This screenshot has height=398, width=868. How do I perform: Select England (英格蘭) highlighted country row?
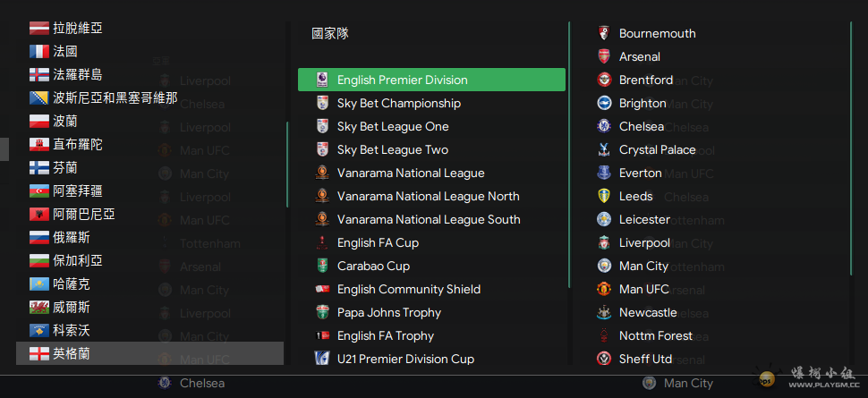(150, 353)
